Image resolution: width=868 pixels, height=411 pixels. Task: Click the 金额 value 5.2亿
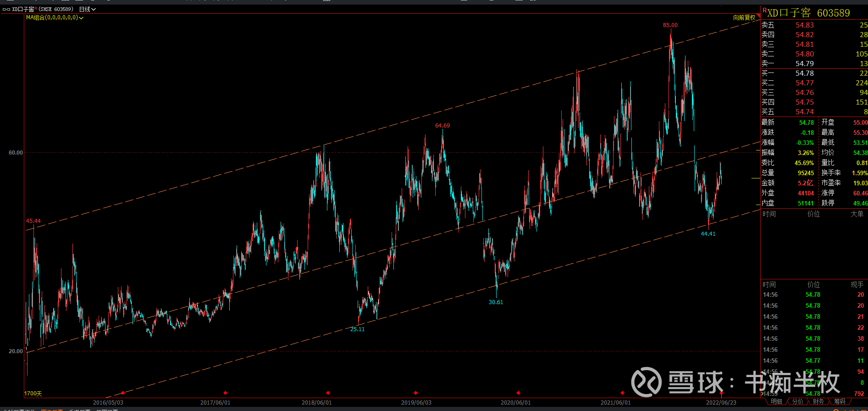(x=806, y=183)
